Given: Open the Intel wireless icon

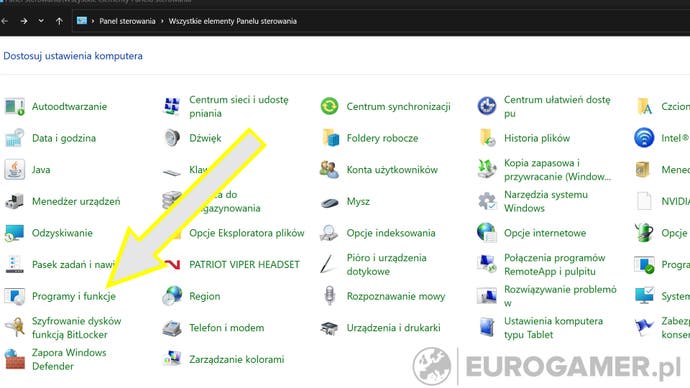Looking at the screenshot, I should (x=644, y=138).
